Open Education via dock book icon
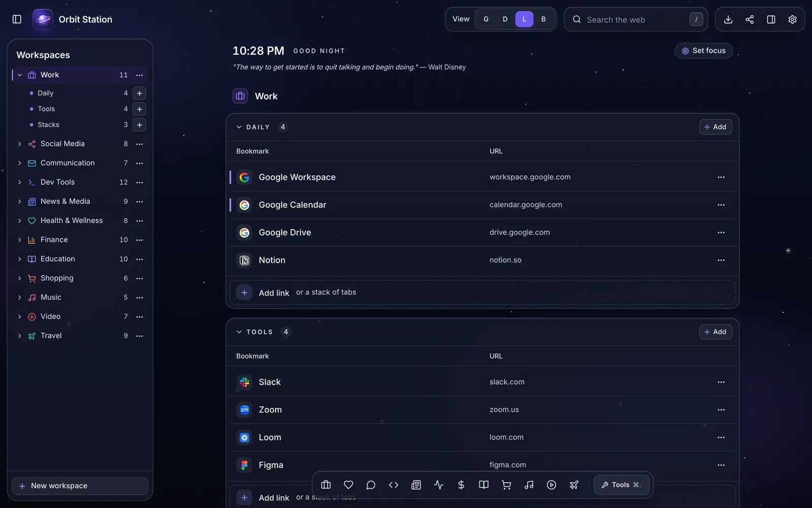 tap(484, 485)
